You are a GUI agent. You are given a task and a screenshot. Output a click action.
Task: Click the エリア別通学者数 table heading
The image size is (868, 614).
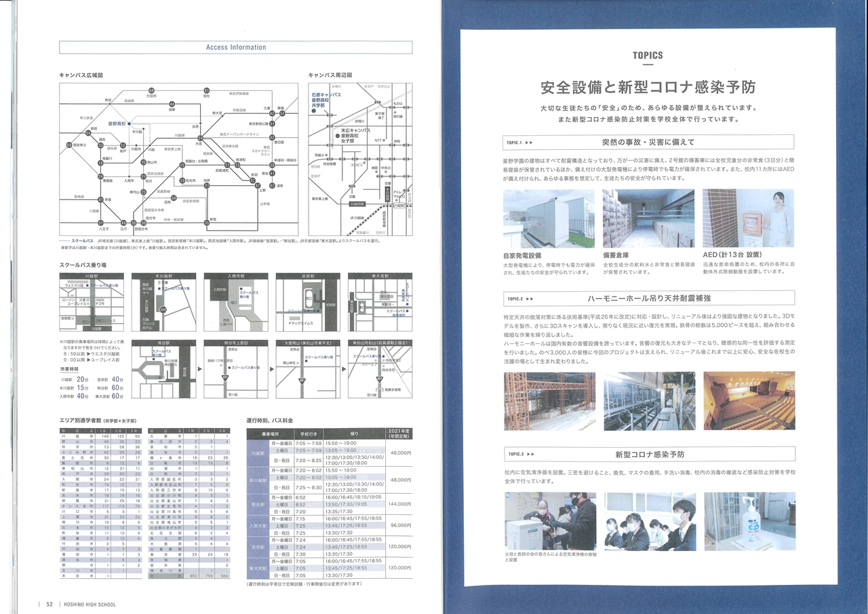[x=98, y=421]
